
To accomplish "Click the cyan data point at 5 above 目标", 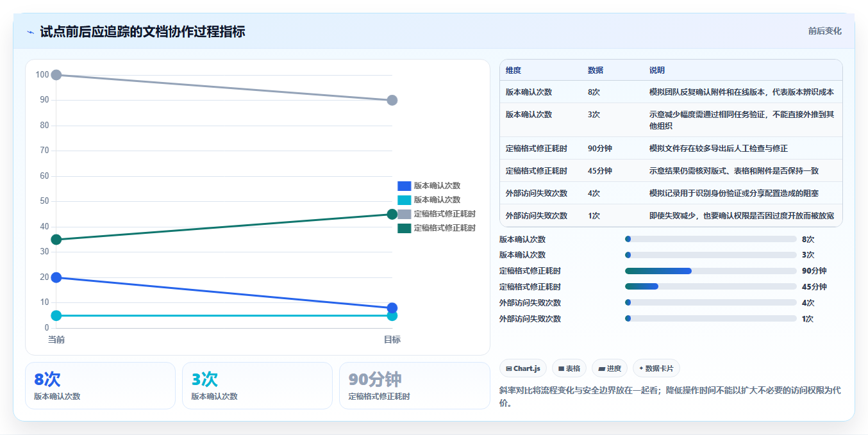I will pos(392,316).
